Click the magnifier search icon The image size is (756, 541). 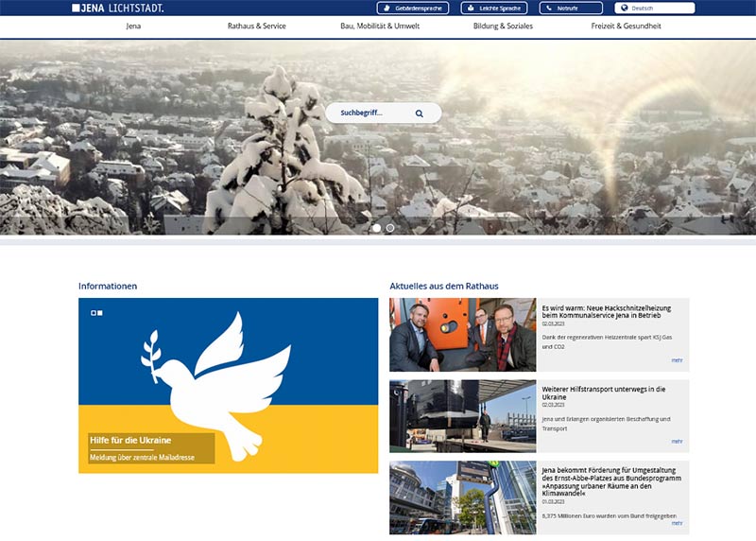click(419, 113)
